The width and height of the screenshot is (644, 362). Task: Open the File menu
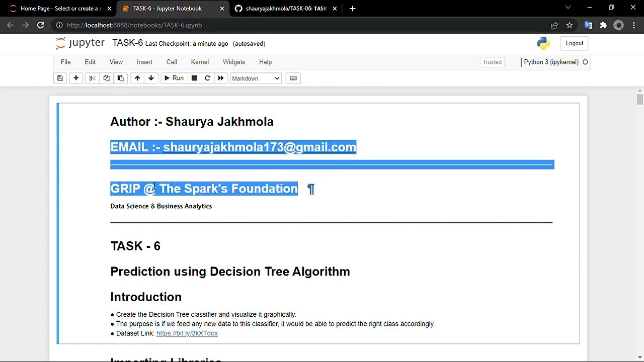66,62
